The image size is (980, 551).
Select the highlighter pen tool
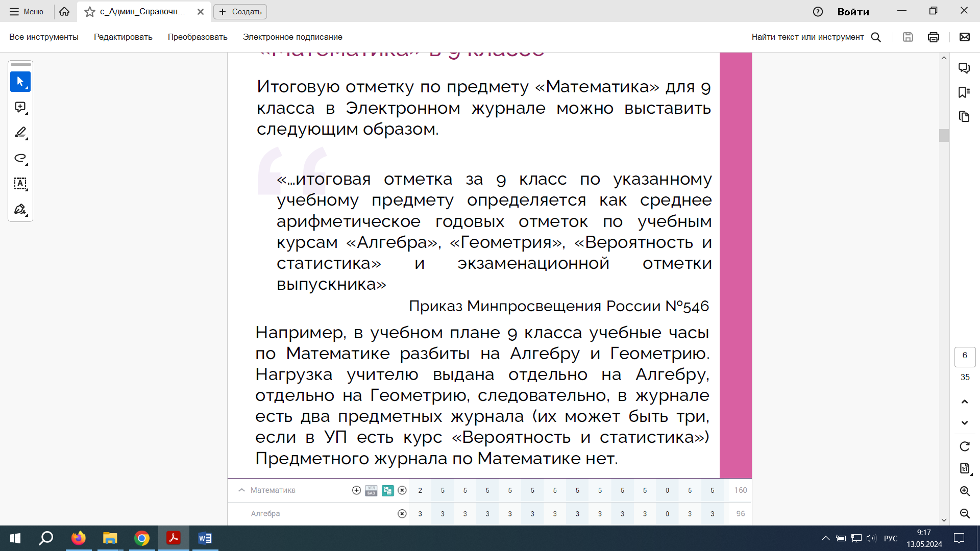pos(20,133)
